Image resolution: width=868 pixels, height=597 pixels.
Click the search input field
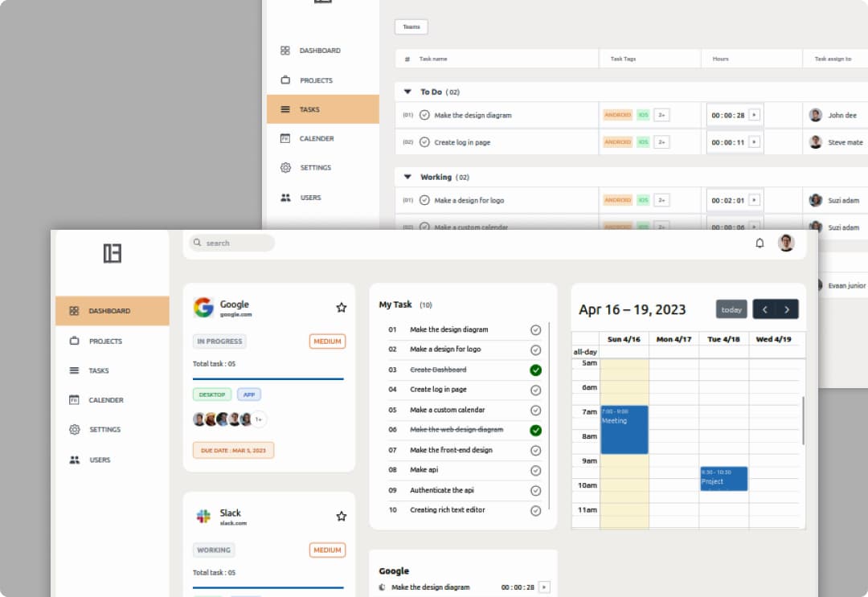pyautogui.click(x=232, y=243)
